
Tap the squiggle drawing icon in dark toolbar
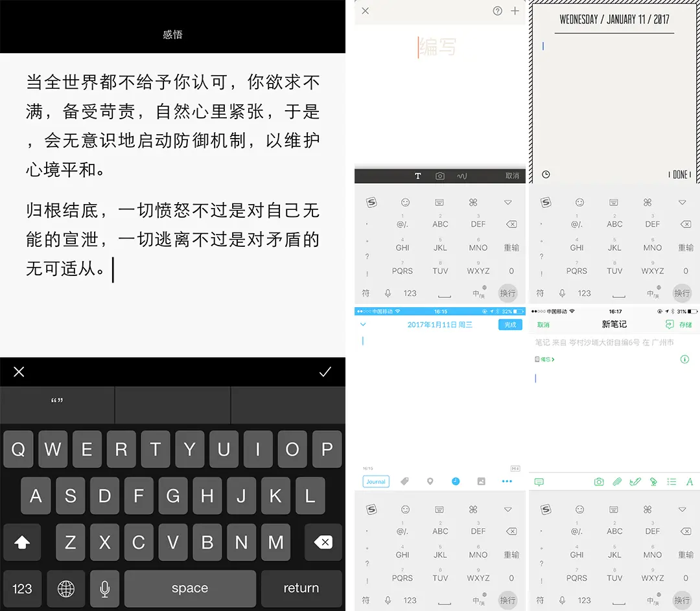(462, 176)
